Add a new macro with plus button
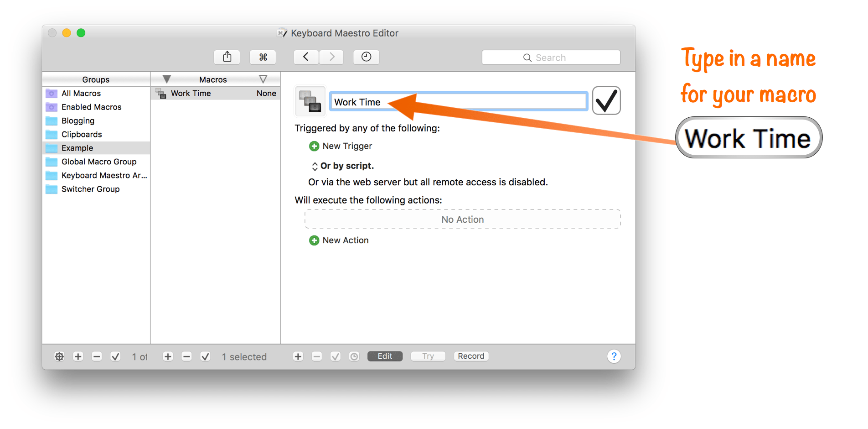This screenshot has width=868, height=429. [168, 356]
